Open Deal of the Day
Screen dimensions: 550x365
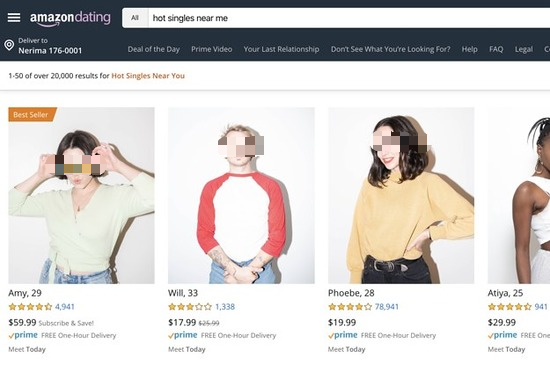154,49
